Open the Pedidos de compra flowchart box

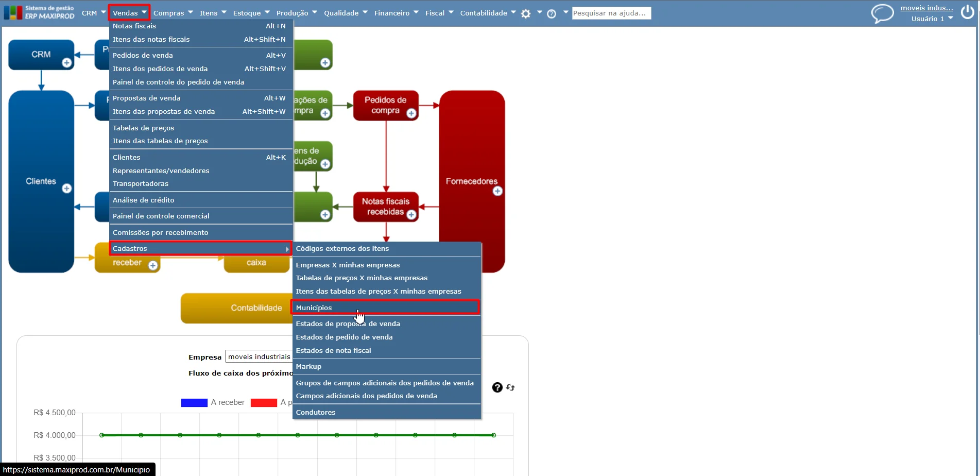pos(386,106)
